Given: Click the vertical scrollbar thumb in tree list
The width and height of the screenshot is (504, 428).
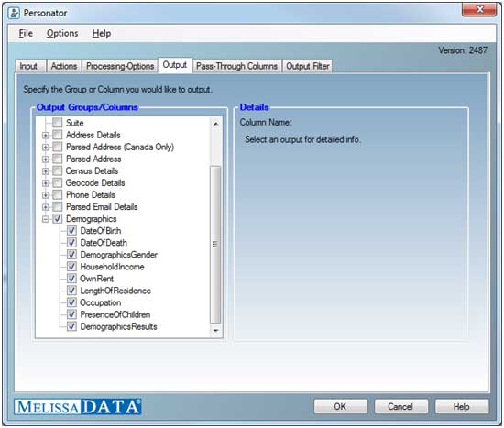Looking at the screenshot, I should pos(215,245).
